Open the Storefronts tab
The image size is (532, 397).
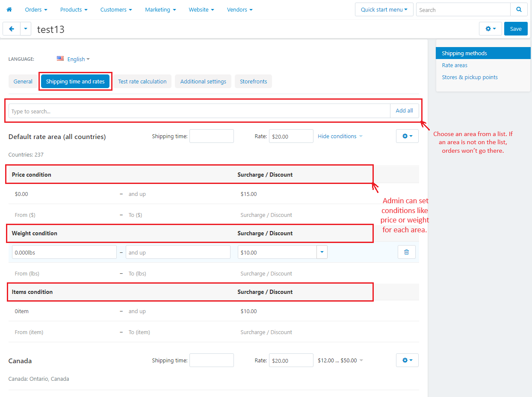point(253,81)
